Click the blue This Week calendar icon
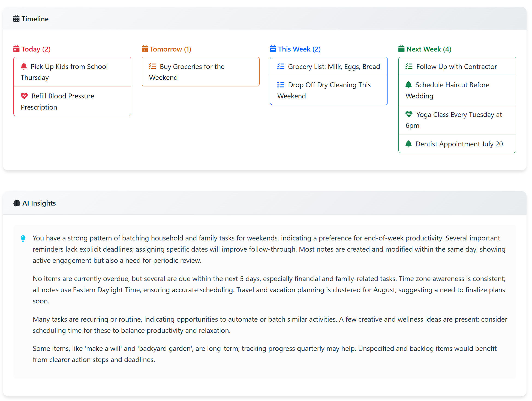The width and height of the screenshot is (532, 401). [273, 49]
